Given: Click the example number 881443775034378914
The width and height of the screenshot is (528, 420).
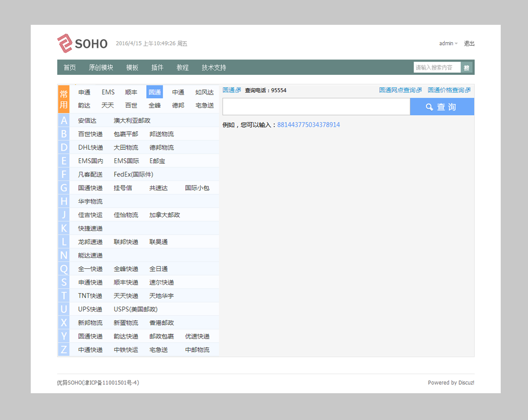Looking at the screenshot, I should tap(308, 124).
